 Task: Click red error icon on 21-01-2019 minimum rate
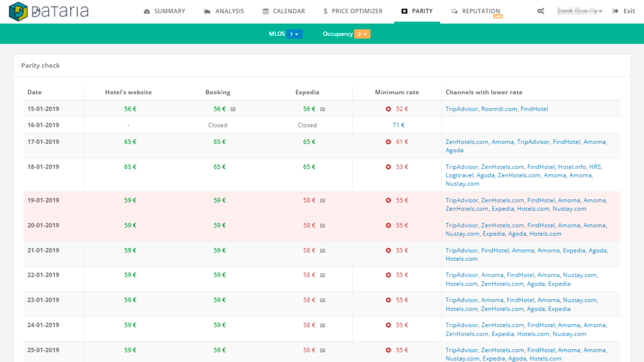[388, 250]
